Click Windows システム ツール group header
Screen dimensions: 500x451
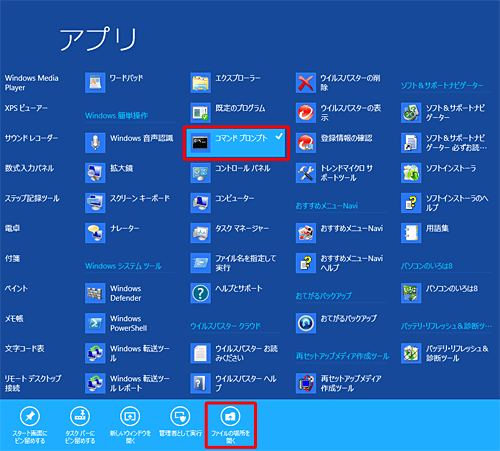coord(123,266)
